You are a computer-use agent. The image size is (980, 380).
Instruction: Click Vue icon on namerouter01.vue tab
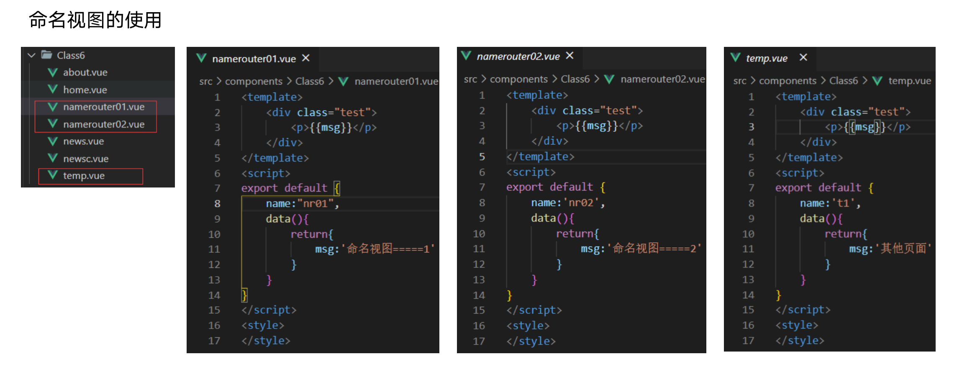(x=201, y=59)
